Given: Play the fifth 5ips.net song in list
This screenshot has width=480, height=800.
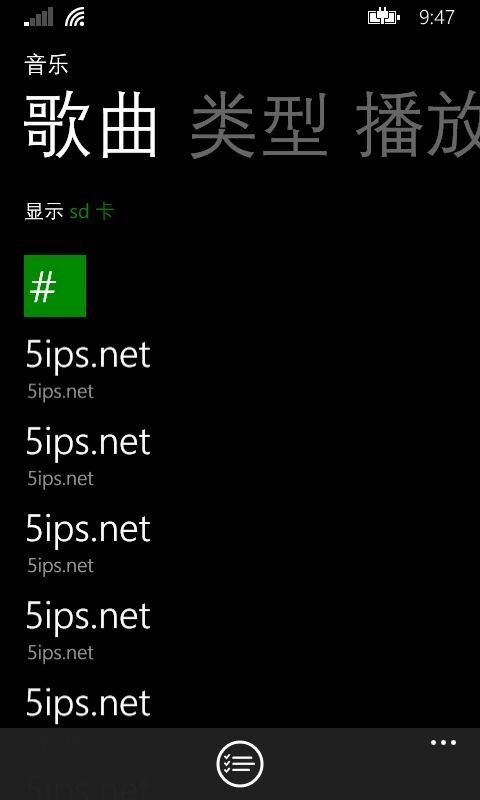Looking at the screenshot, I should (x=88, y=704).
